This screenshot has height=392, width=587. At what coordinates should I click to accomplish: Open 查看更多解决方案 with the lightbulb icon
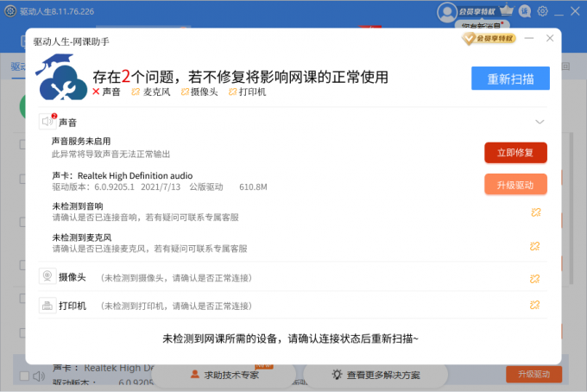[x=375, y=375]
